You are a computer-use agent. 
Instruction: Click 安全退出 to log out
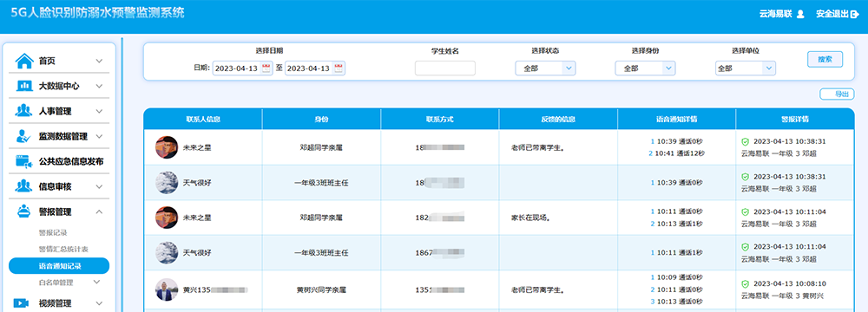832,15
